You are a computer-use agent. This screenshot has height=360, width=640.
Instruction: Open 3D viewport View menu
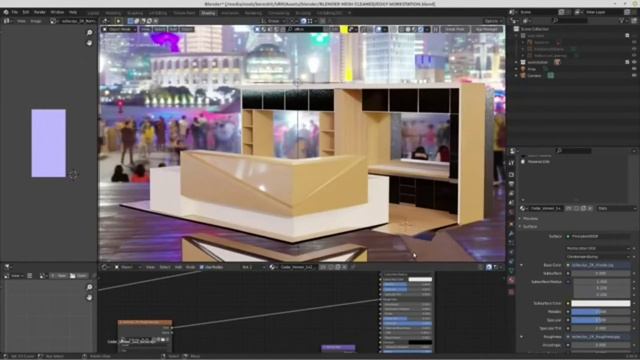pos(145,29)
